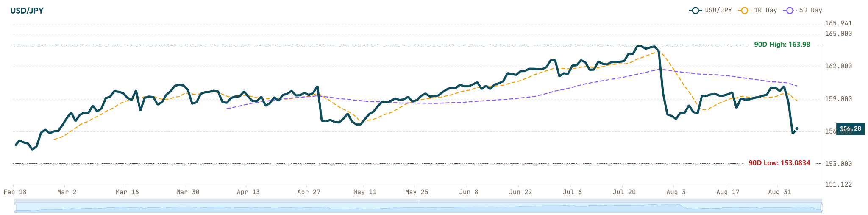Click the Apr 27 date axis label

coord(309,192)
